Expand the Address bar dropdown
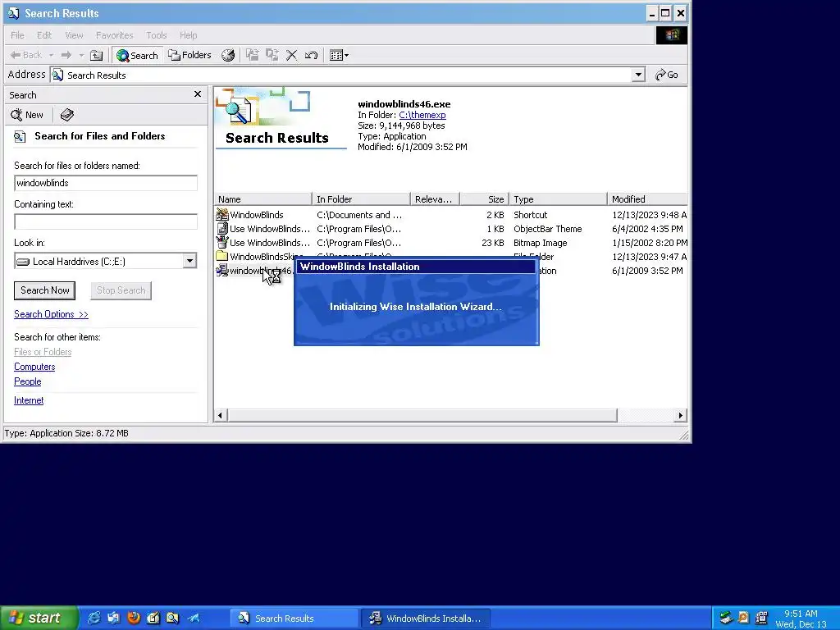 pos(638,75)
